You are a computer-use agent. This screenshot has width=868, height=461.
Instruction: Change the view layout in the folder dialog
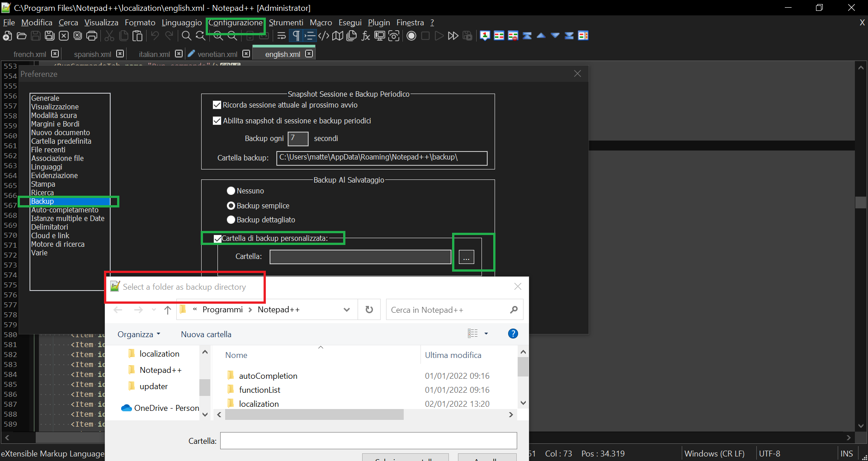(474, 334)
